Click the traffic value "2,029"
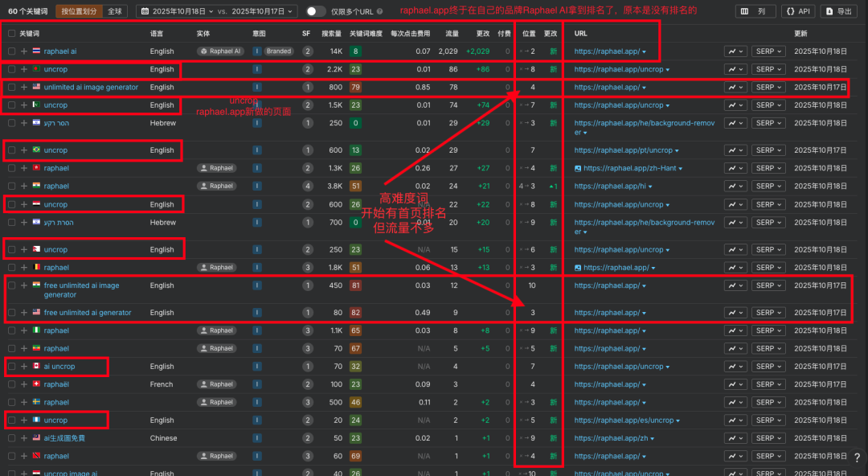Image resolution: width=868 pixels, height=476 pixels. tap(448, 51)
